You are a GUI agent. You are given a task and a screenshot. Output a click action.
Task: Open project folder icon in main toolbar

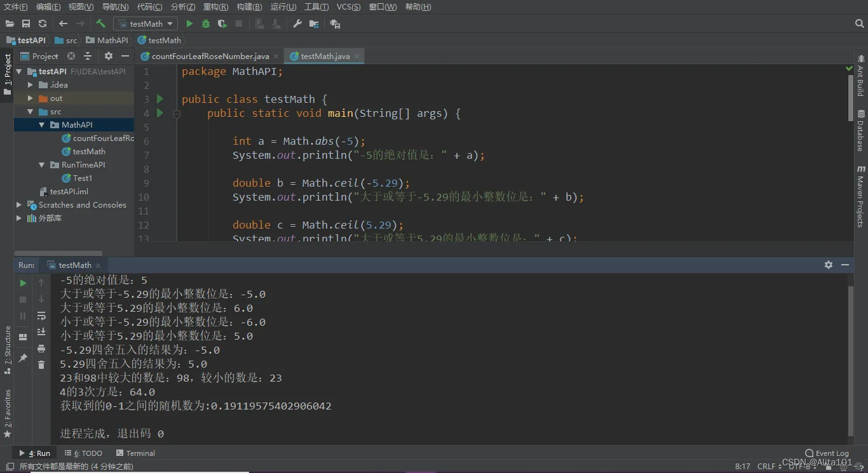pos(10,23)
